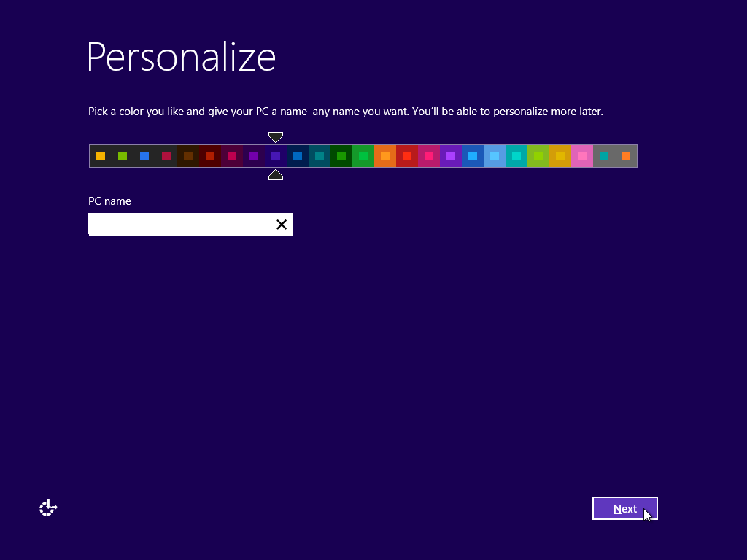Select the orange swatch at the far left
The width and height of the screenshot is (747, 560).
[x=101, y=155]
